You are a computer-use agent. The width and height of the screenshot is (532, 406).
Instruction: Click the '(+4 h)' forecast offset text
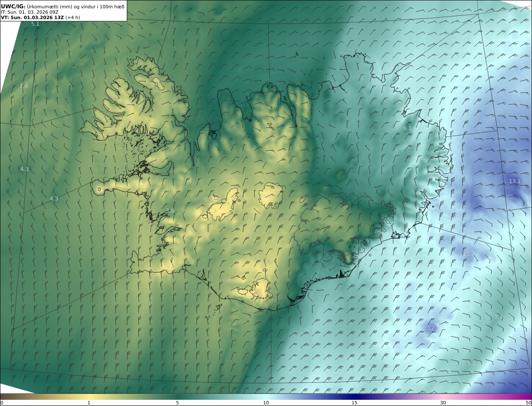[73, 17]
